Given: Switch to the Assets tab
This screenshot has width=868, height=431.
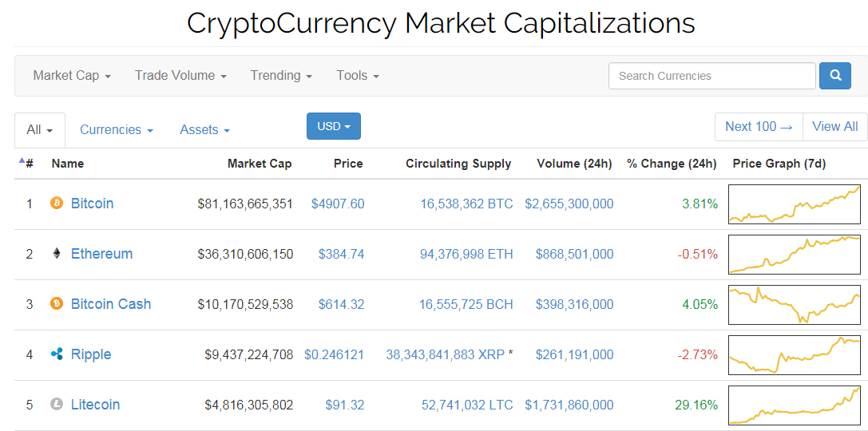Looking at the screenshot, I should [205, 130].
